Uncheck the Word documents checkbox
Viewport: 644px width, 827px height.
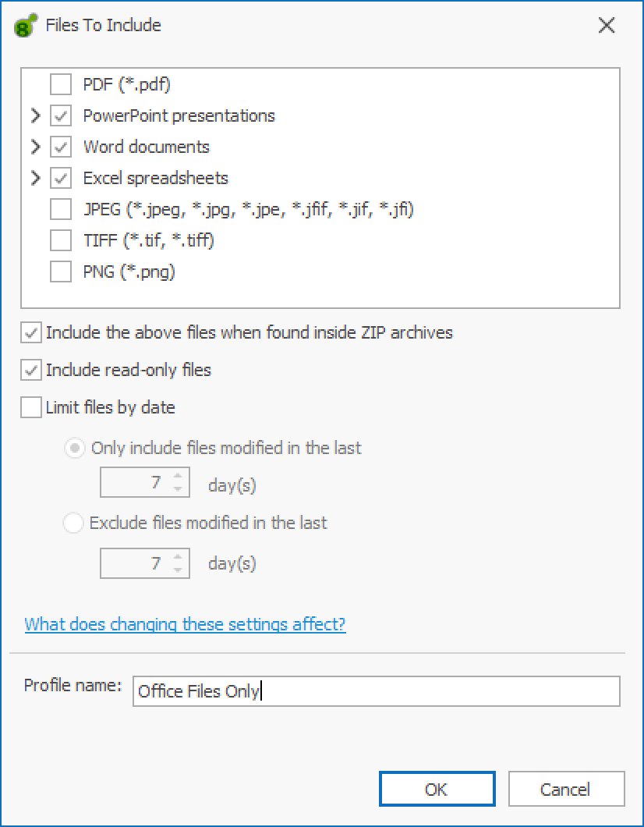point(61,147)
